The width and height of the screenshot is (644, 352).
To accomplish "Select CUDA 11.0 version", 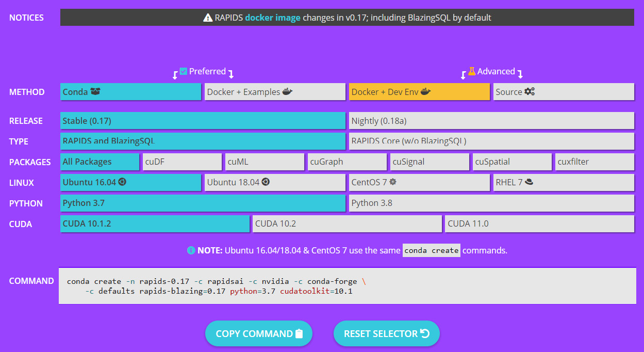I will pyautogui.click(x=539, y=224).
